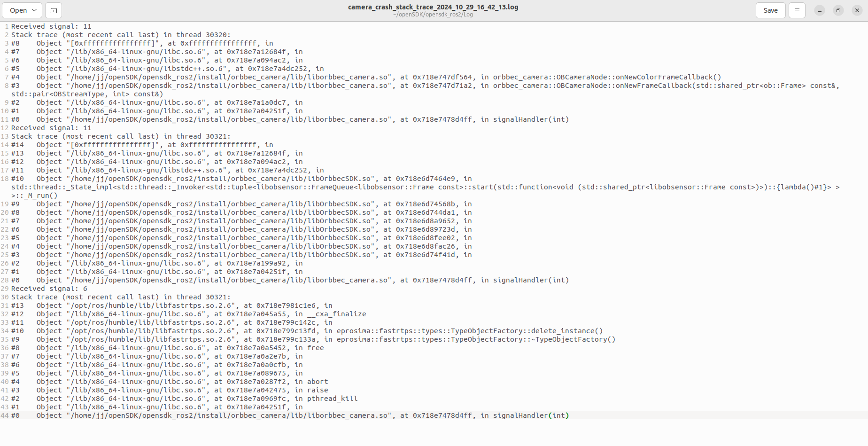
Task: Place cursor on first 'Received signal: 11' line
Action: (51, 26)
